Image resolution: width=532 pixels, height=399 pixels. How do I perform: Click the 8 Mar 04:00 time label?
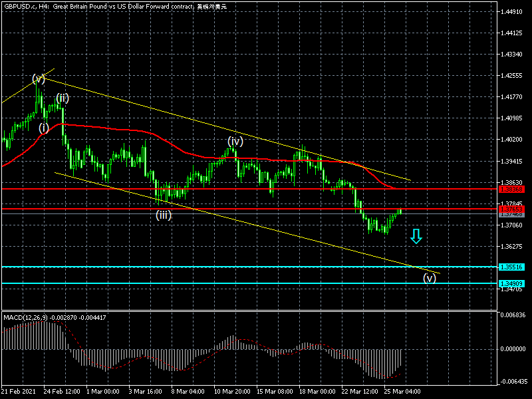point(188,391)
